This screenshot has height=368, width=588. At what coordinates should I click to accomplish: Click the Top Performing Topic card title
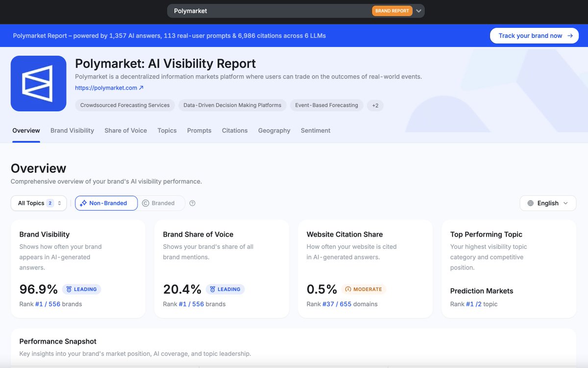pyautogui.click(x=487, y=234)
